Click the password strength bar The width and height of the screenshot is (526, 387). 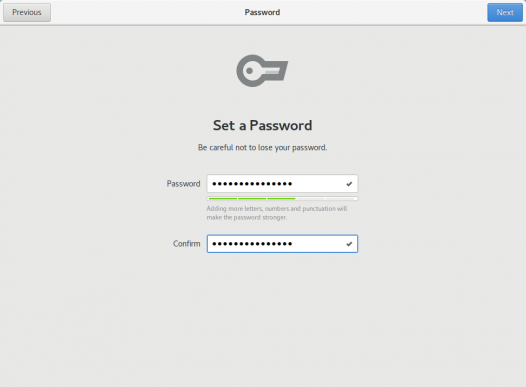(x=282, y=199)
